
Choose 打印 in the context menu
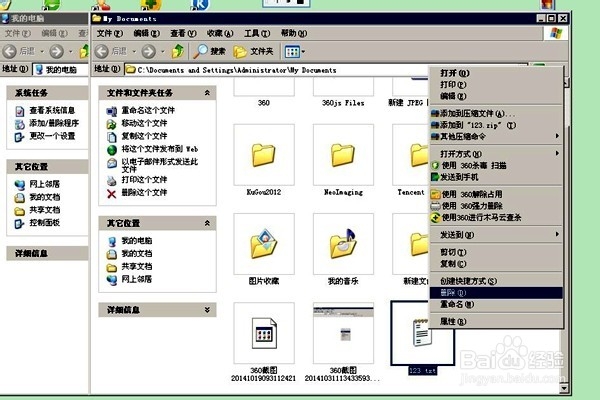point(496,84)
